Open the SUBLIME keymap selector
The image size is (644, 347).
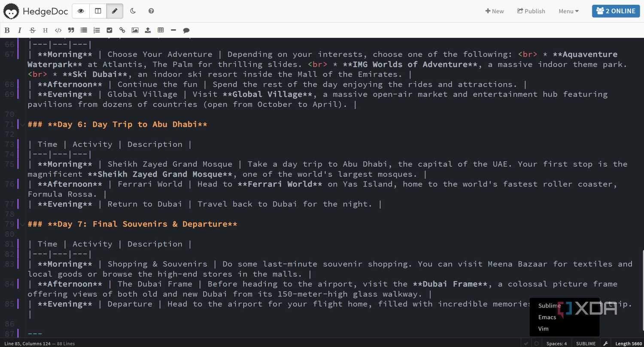[x=586, y=344]
